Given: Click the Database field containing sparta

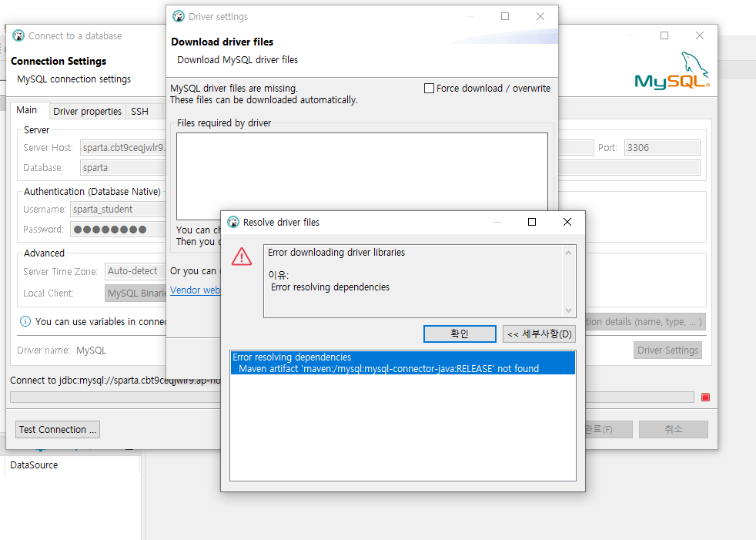Looking at the screenshot, I should (123, 168).
